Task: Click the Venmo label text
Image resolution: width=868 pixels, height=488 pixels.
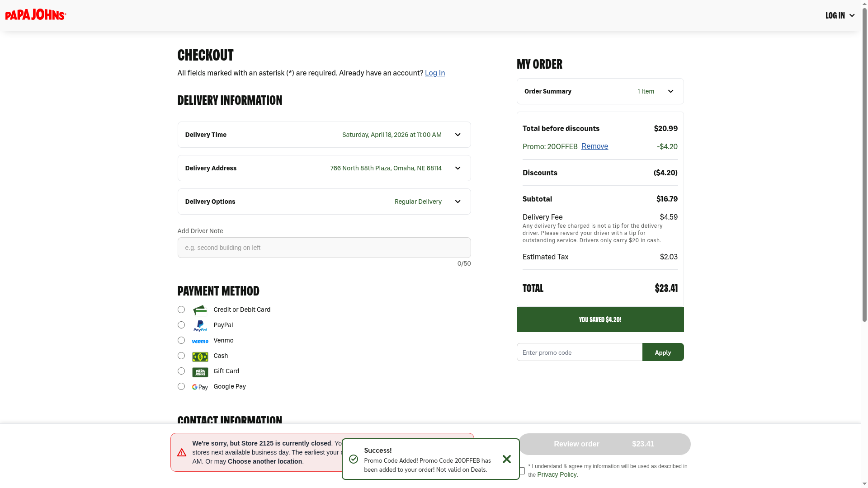Action: pos(224,340)
